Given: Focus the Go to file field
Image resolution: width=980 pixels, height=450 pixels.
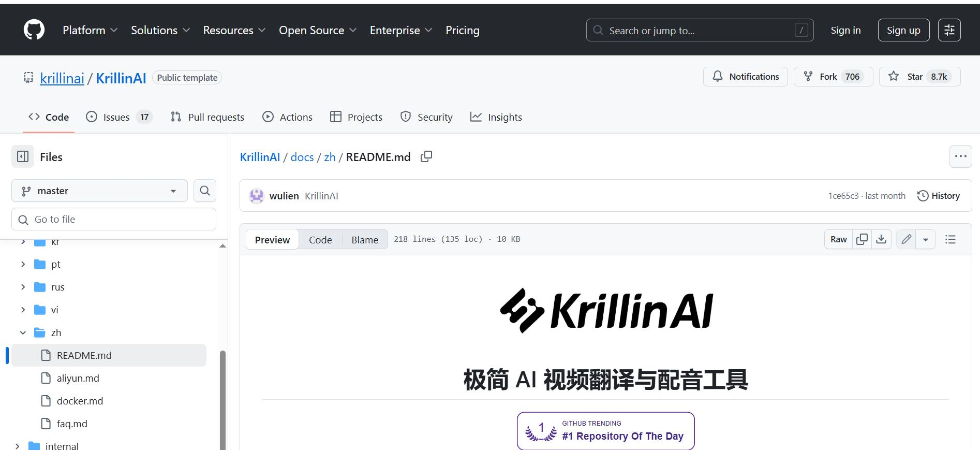Looking at the screenshot, I should point(114,219).
